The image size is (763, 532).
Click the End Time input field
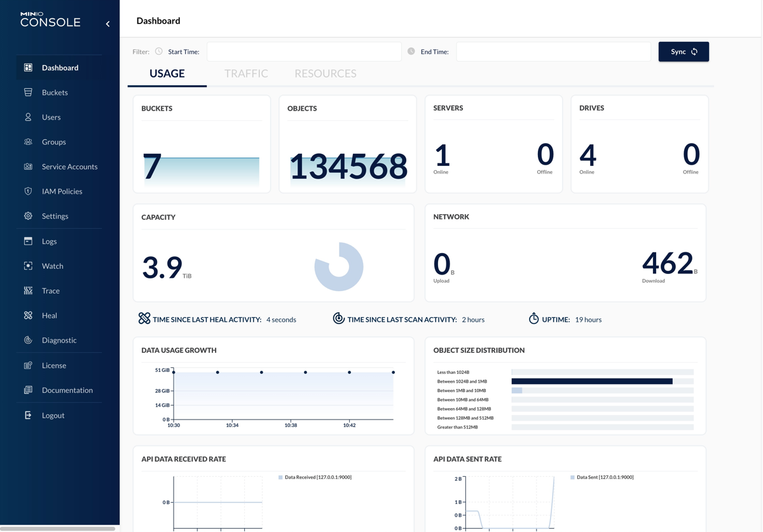553,51
